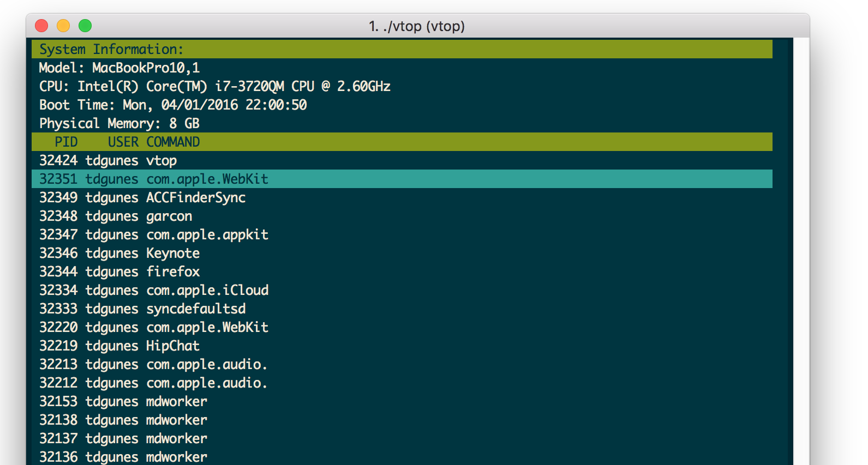Click the Boot Time line
The width and height of the screenshot is (868, 465).
coord(173,105)
